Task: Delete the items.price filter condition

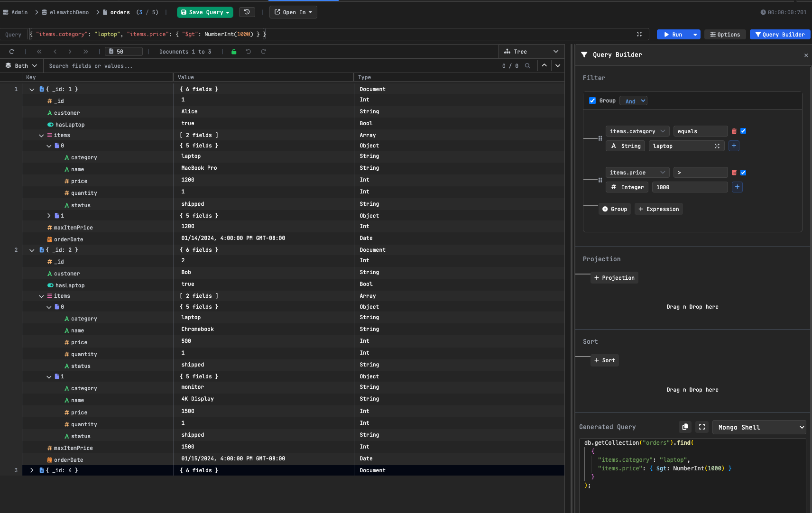Action: click(734, 173)
